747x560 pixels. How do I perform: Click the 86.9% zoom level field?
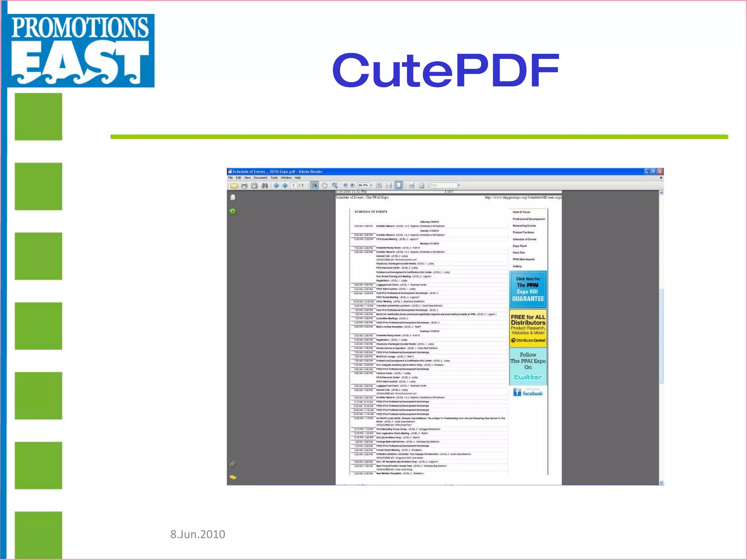coord(363,186)
